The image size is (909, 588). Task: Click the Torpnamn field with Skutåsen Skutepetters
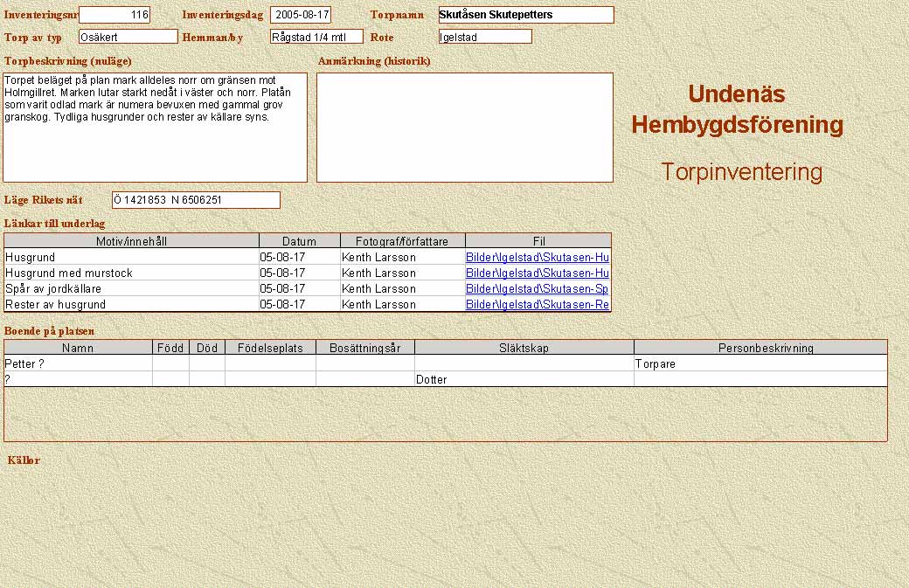coord(525,15)
